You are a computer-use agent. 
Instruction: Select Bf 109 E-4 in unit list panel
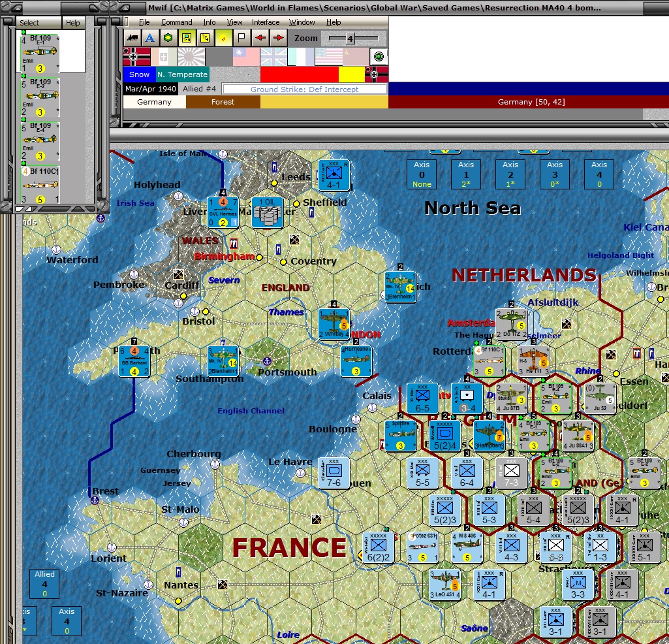pos(40,141)
